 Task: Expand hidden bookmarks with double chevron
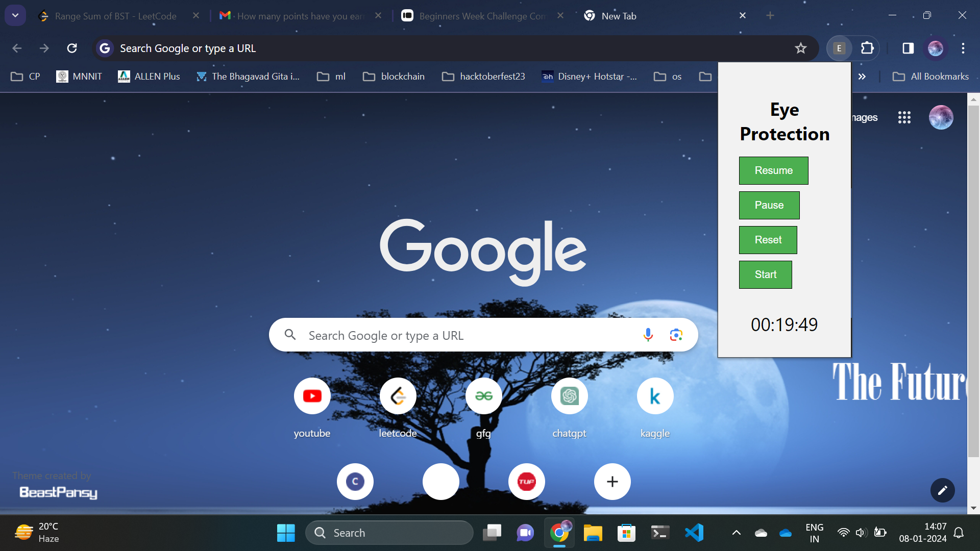point(862,77)
